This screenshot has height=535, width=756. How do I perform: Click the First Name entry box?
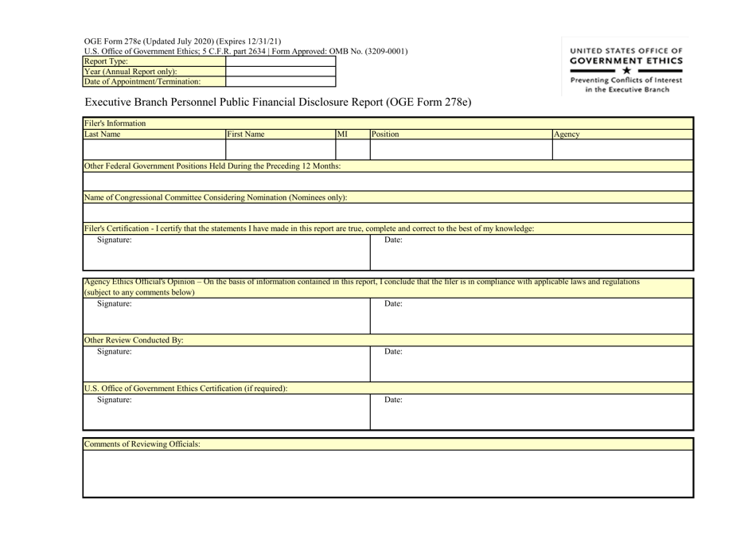(x=279, y=148)
